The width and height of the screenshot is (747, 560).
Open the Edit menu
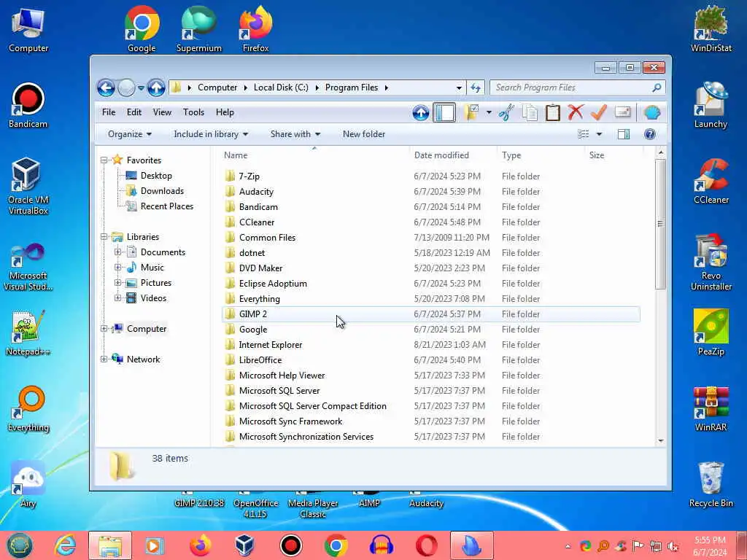pos(134,112)
